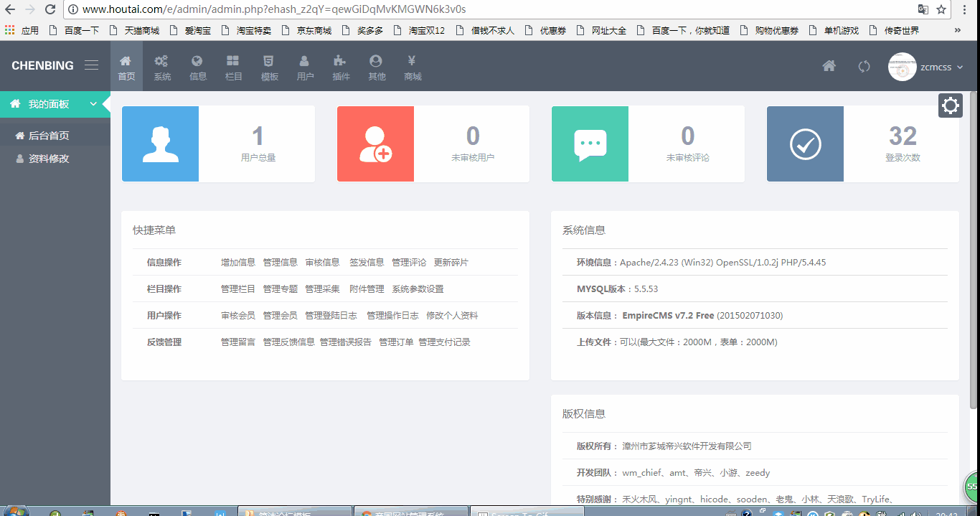Open the 百度一下 bookmark
Image resolution: width=980 pixels, height=516 pixels.
click(75, 30)
